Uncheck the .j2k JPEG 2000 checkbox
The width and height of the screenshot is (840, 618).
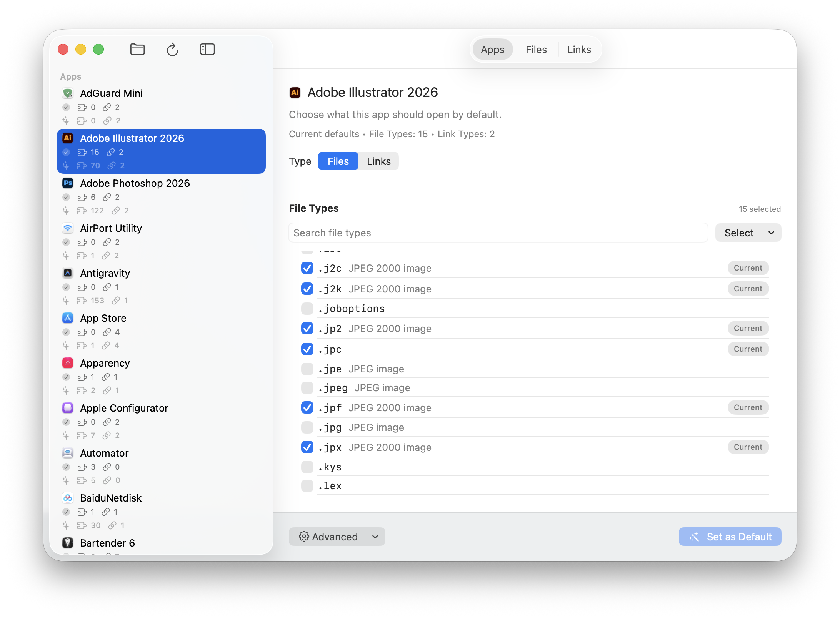pyautogui.click(x=307, y=289)
